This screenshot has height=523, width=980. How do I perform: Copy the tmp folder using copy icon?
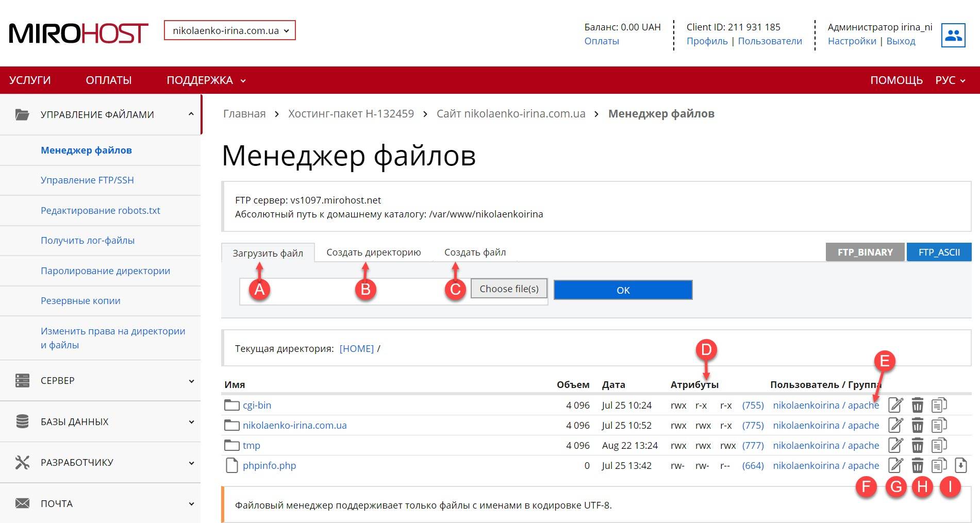(939, 445)
